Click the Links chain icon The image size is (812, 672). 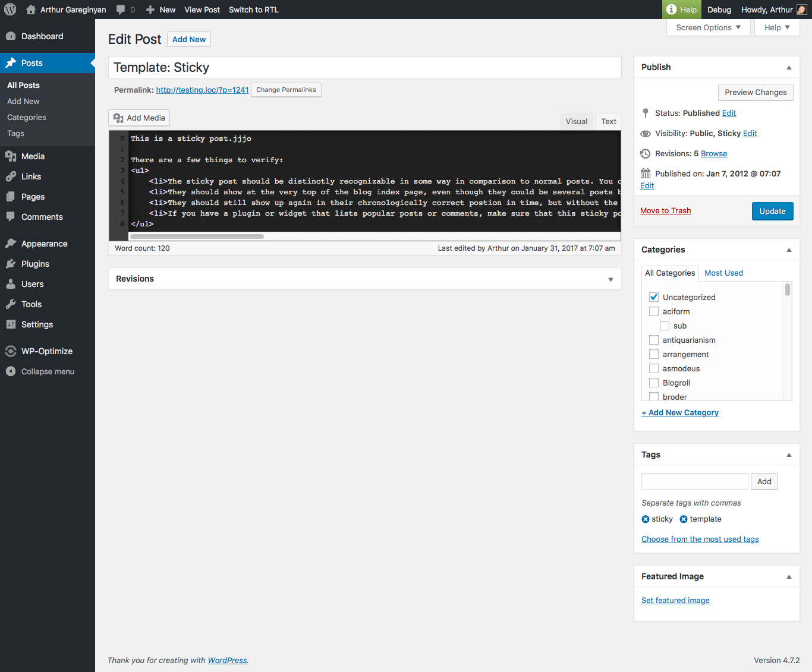coord(11,176)
